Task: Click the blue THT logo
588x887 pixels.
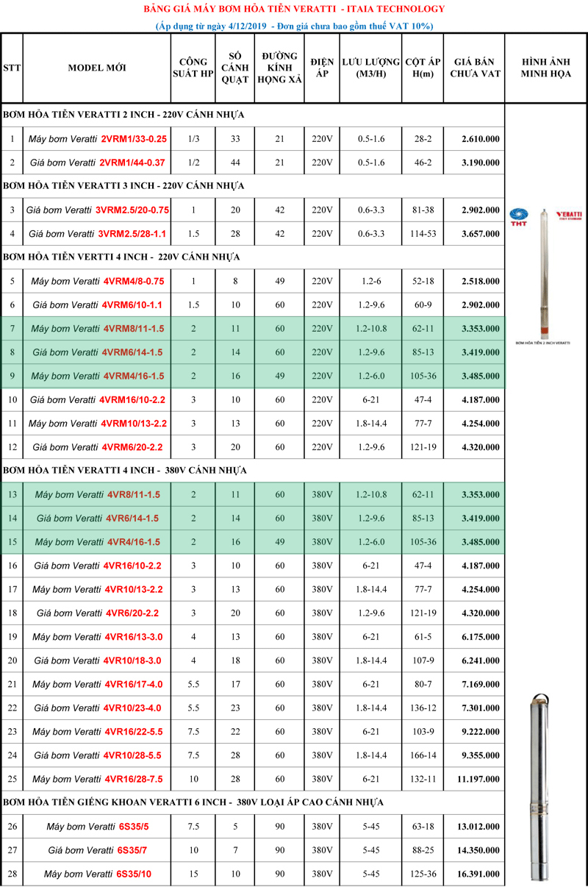Action: tap(517, 213)
